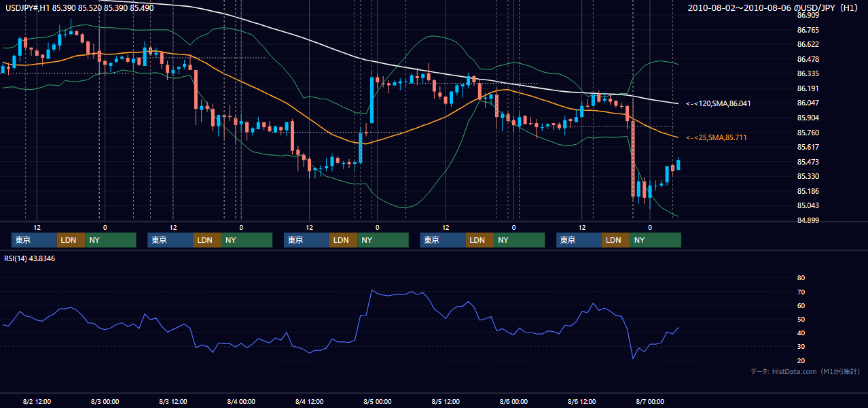This screenshot has height=408, width=868.
Task: Click price axis label 86.478
Action: pos(808,59)
